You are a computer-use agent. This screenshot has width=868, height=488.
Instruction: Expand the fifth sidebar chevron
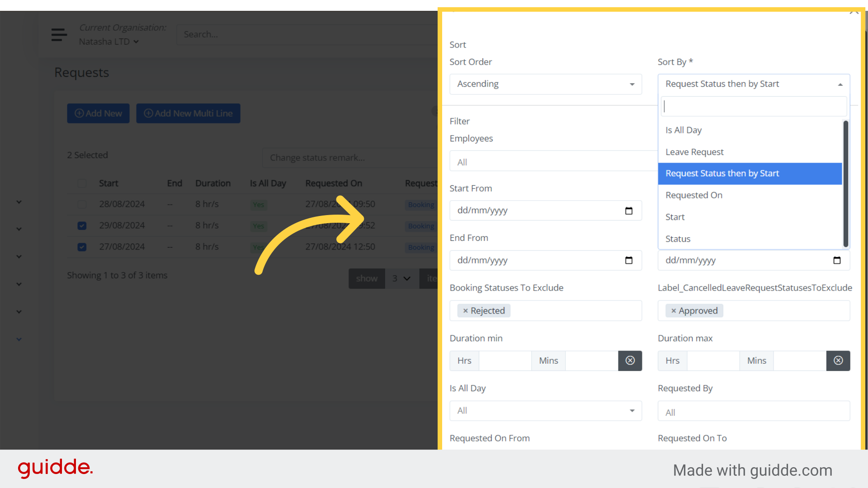coord(19,312)
